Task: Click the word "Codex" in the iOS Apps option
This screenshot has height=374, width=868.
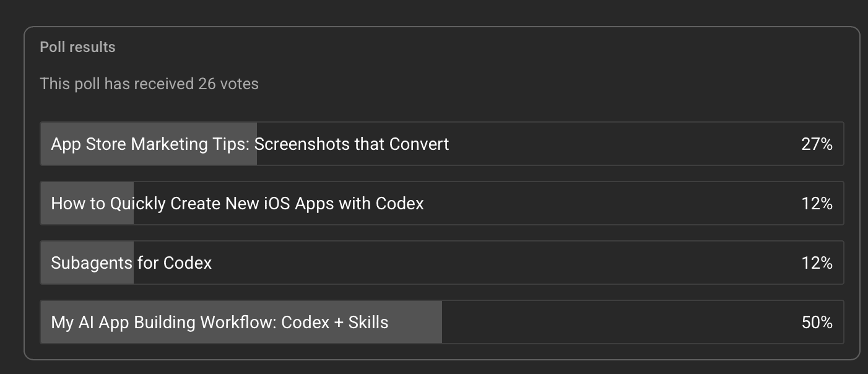Action: [x=399, y=204]
